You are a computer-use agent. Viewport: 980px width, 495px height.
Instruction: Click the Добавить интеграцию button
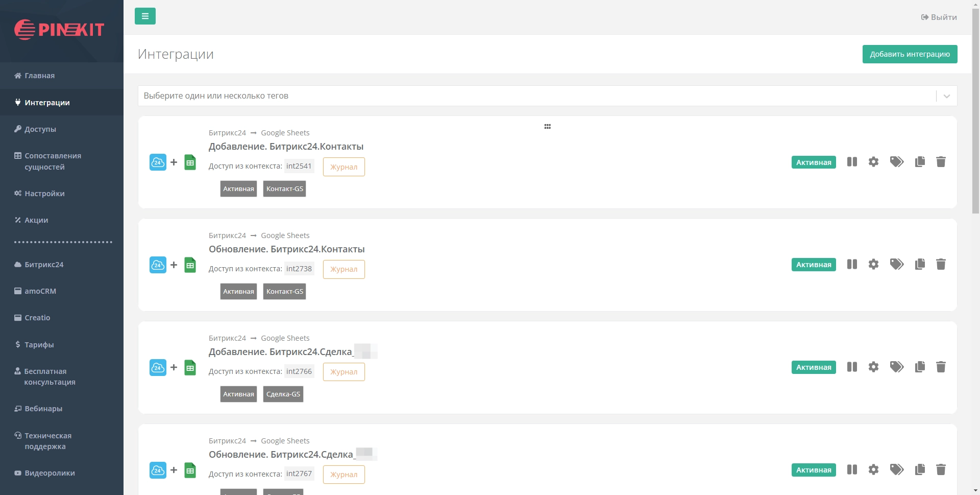tap(910, 54)
